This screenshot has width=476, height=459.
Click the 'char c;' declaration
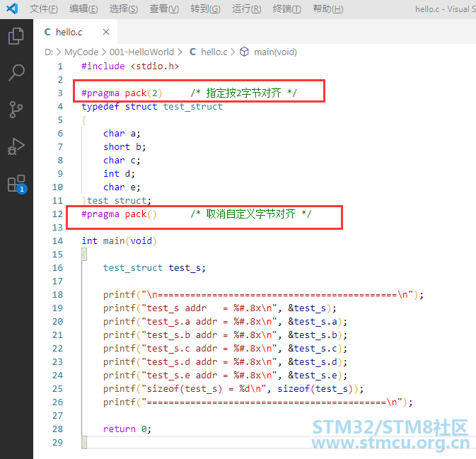click(122, 160)
